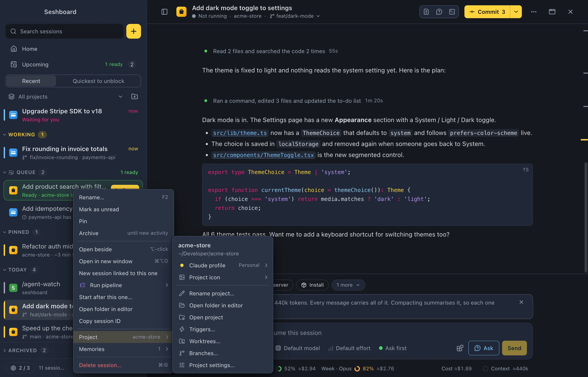
Task: Switch to Quickest to unblock sorting
Action: pyautogui.click(x=98, y=81)
